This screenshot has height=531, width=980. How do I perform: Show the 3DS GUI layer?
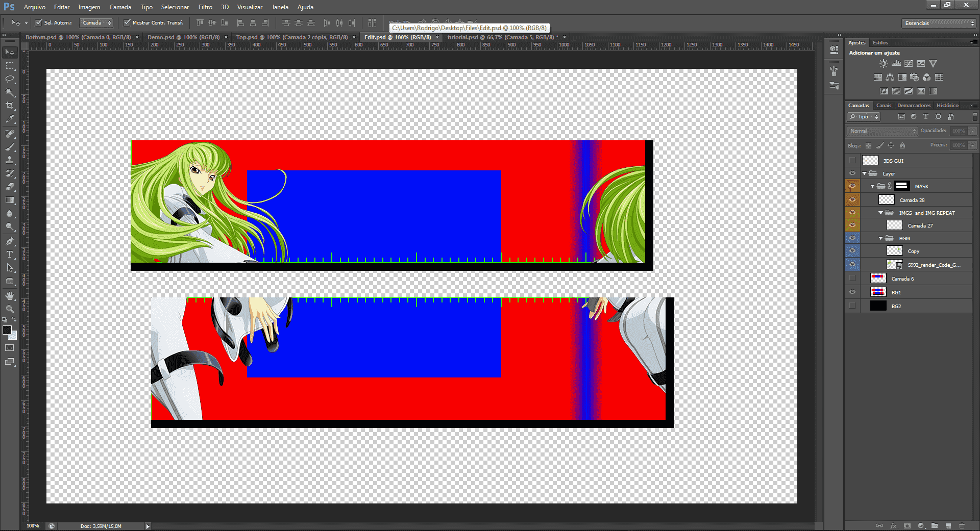(x=852, y=160)
